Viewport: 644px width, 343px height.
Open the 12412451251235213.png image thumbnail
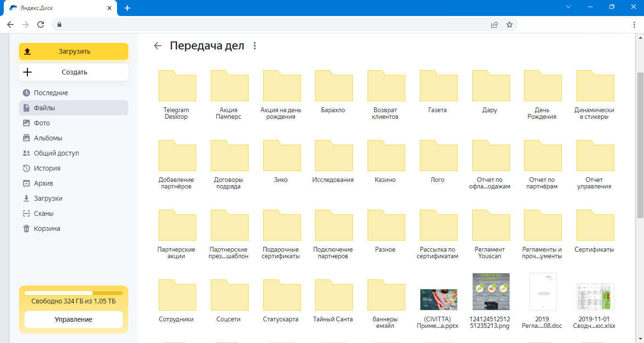click(491, 292)
